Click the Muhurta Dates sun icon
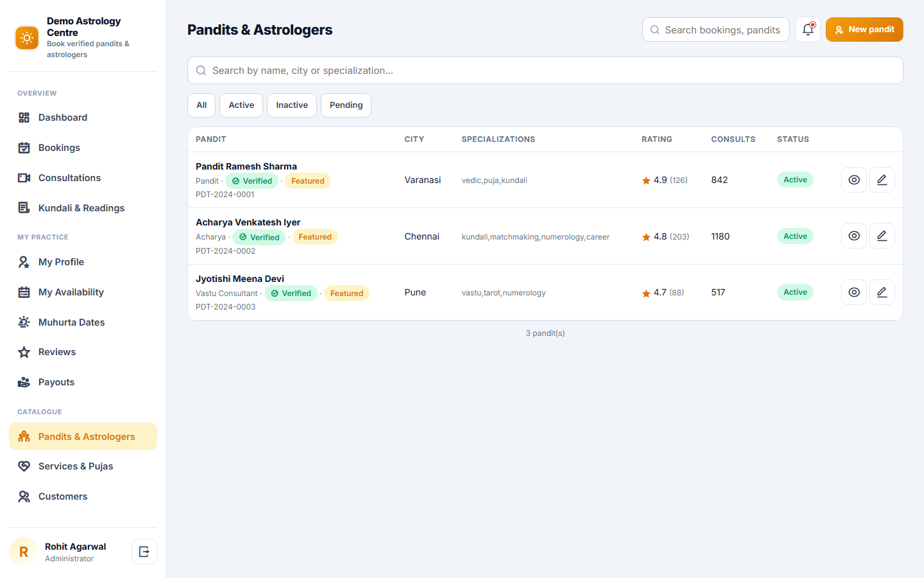This screenshot has height=578, width=924. point(24,322)
